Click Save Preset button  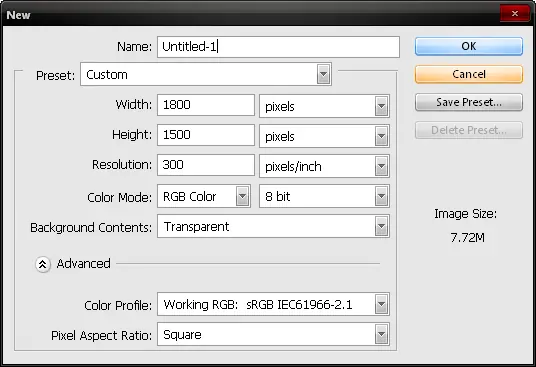(469, 102)
